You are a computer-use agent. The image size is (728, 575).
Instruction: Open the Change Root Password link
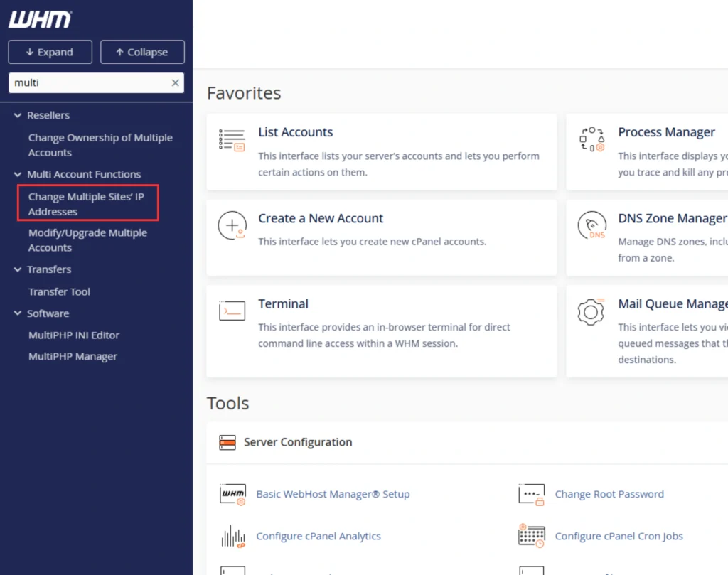[x=609, y=494]
